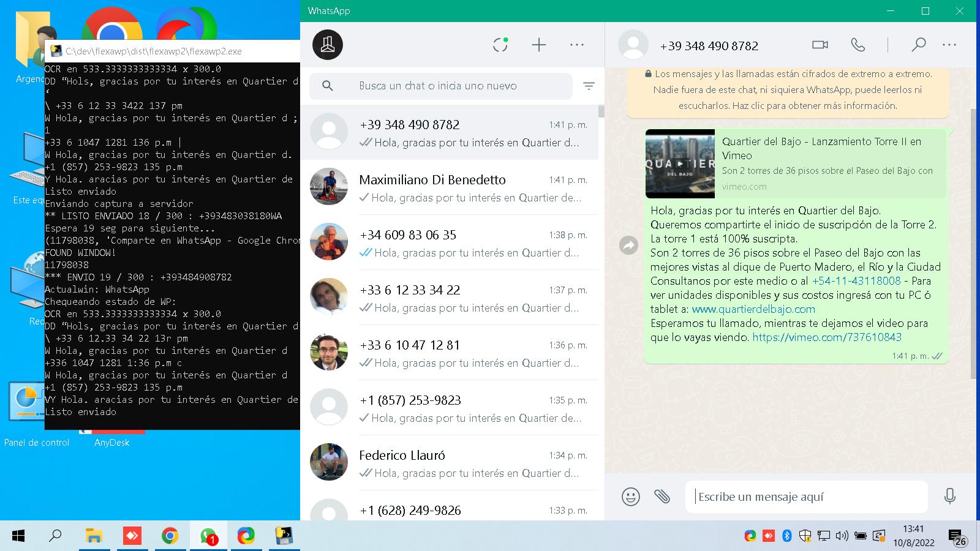This screenshot has height=551, width=980.
Task: Open your WhatsApp profile avatar
Action: (328, 45)
